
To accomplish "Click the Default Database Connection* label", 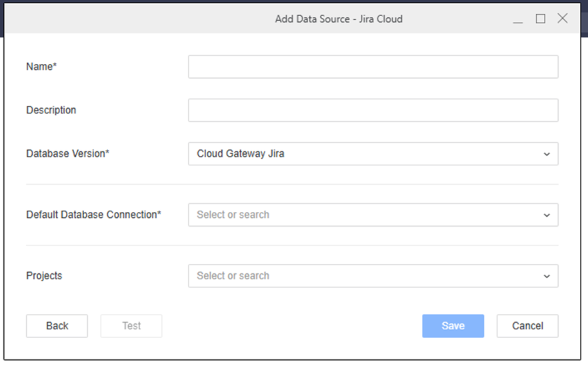I will (93, 215).
